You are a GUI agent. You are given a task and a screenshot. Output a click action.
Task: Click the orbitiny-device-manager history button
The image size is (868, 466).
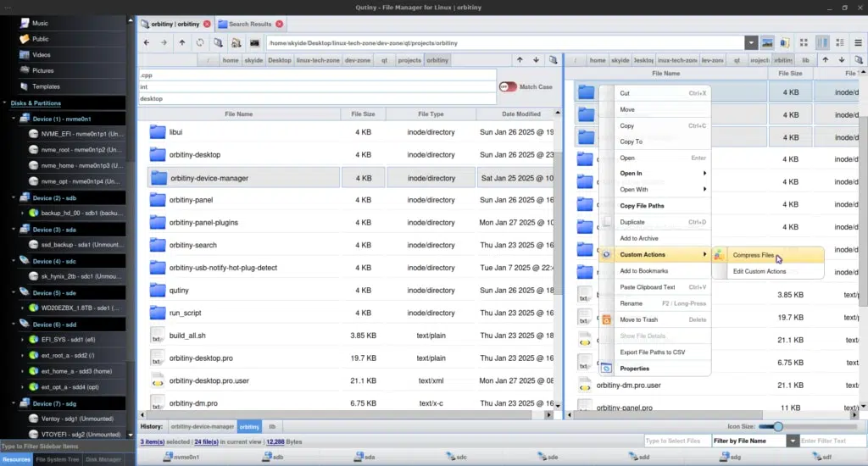pos(202,426)
